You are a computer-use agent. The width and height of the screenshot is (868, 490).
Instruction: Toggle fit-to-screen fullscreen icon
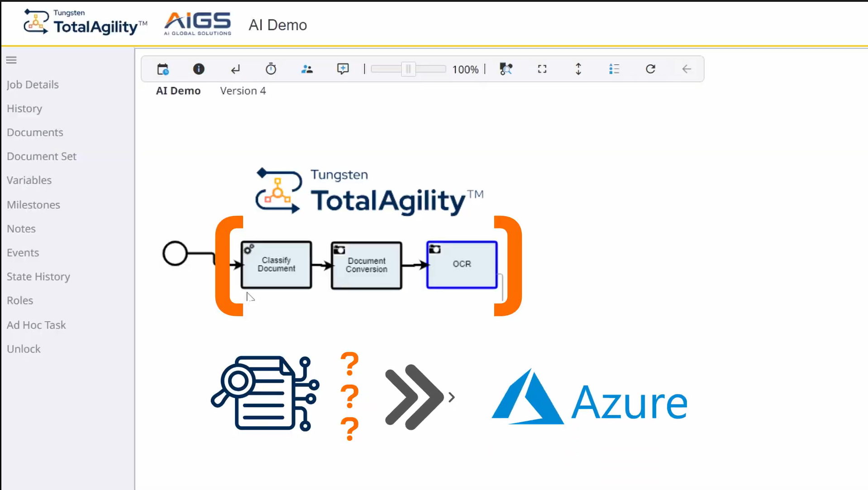point(542,69)
